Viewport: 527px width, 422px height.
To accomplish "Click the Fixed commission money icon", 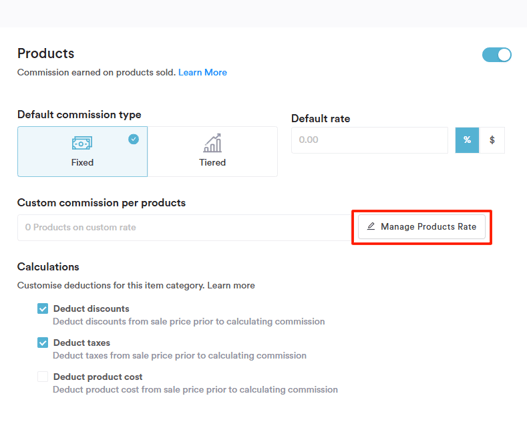I will (82, 143).
